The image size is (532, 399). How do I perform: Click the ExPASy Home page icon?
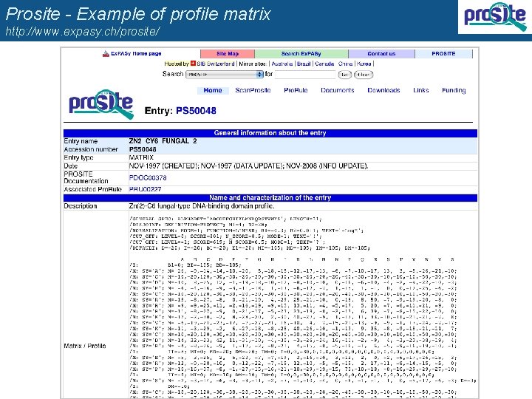(106, 54)
